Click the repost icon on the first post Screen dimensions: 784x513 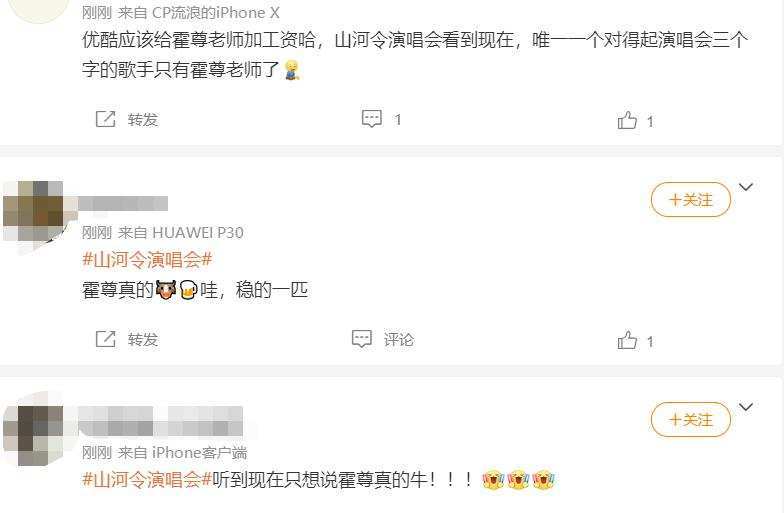106,119
